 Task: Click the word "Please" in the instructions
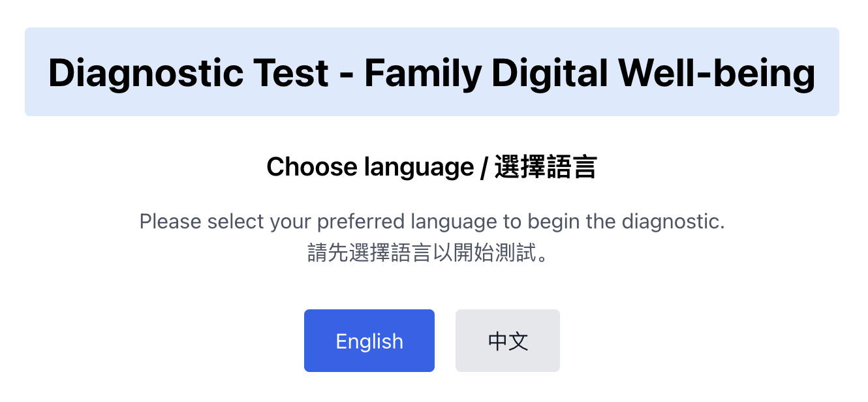[171, 222]
